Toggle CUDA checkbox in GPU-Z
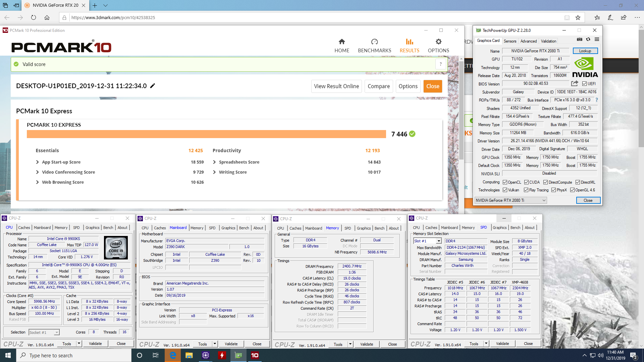644x362 pixels. (526, 182)
